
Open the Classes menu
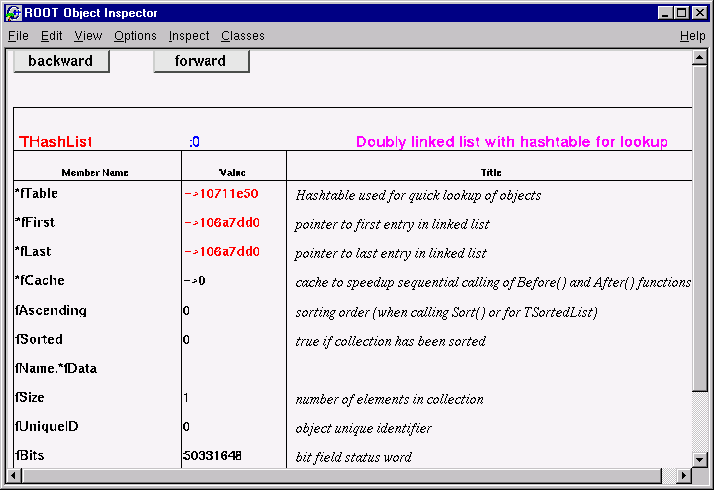pyautogui.click(x=243, y=36)
